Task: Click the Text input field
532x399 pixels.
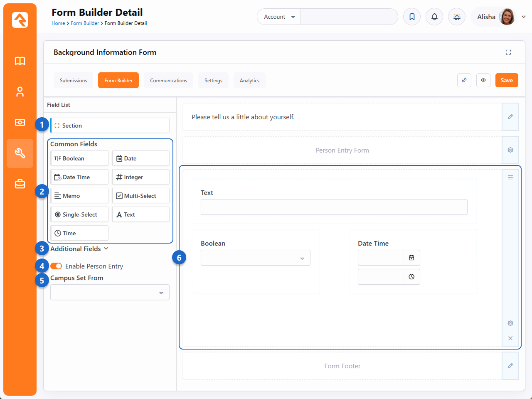Action: coord(334,207)
